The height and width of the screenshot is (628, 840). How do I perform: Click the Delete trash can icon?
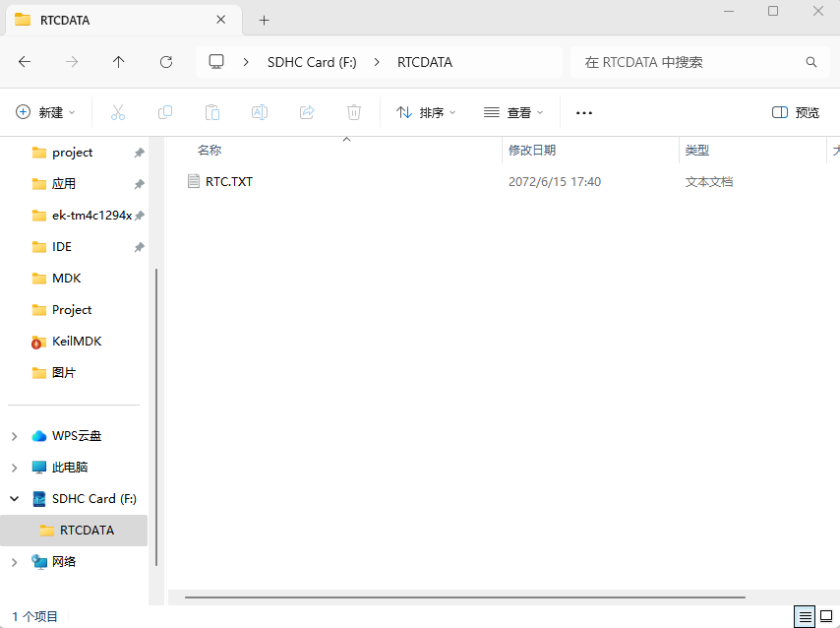[354, 113]
